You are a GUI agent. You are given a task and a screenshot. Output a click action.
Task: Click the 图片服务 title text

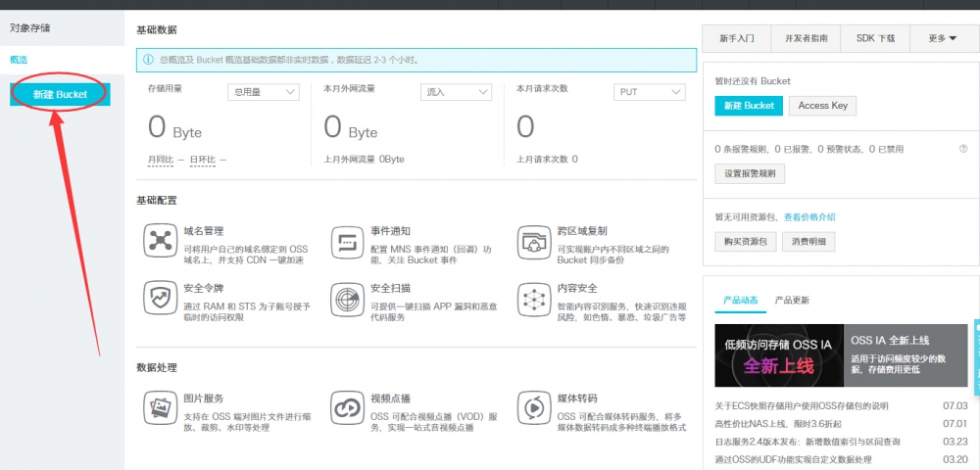[x=204, y=399]
